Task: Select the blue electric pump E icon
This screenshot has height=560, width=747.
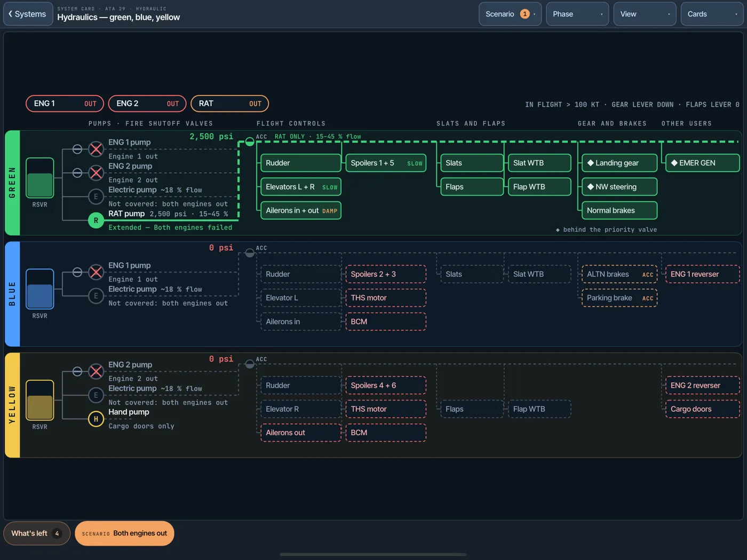Action: (96, 296)
